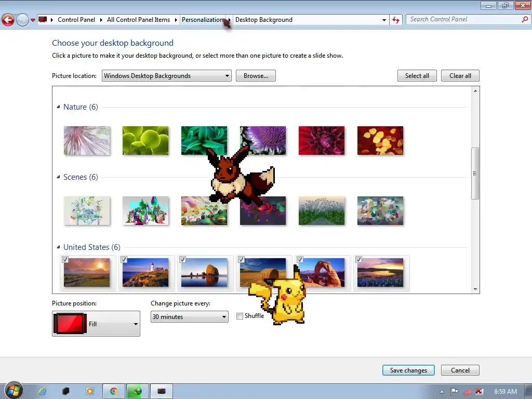Click the search magnifier icon

pos(525,20)
